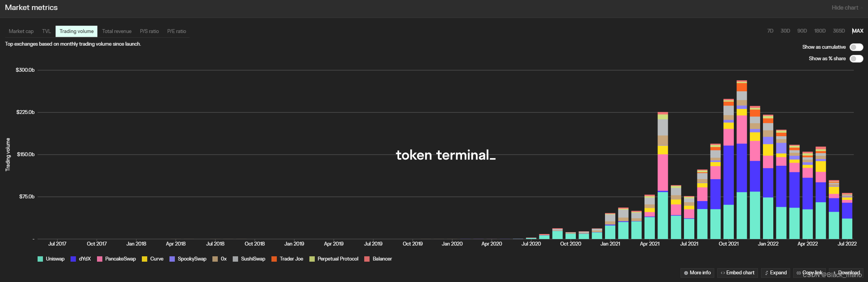Screen dimensions: 868x282
Task: Toggle Show as cumulative switch
Action: pyautogui.click(x=856, y=47)
